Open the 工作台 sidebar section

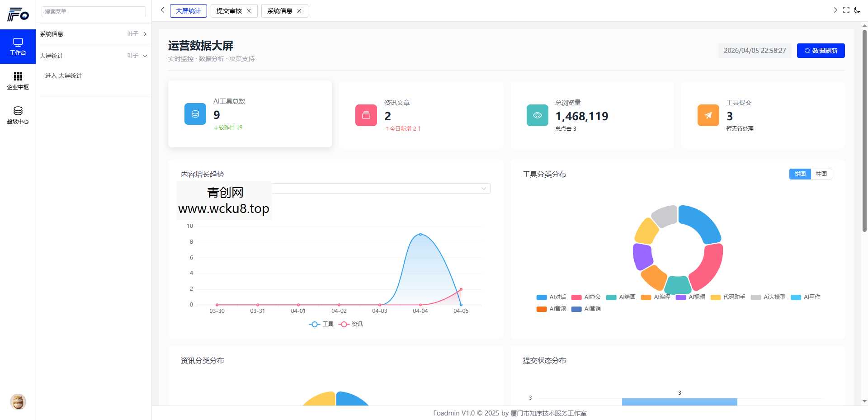pyautogui.click(x=18, y=46)
